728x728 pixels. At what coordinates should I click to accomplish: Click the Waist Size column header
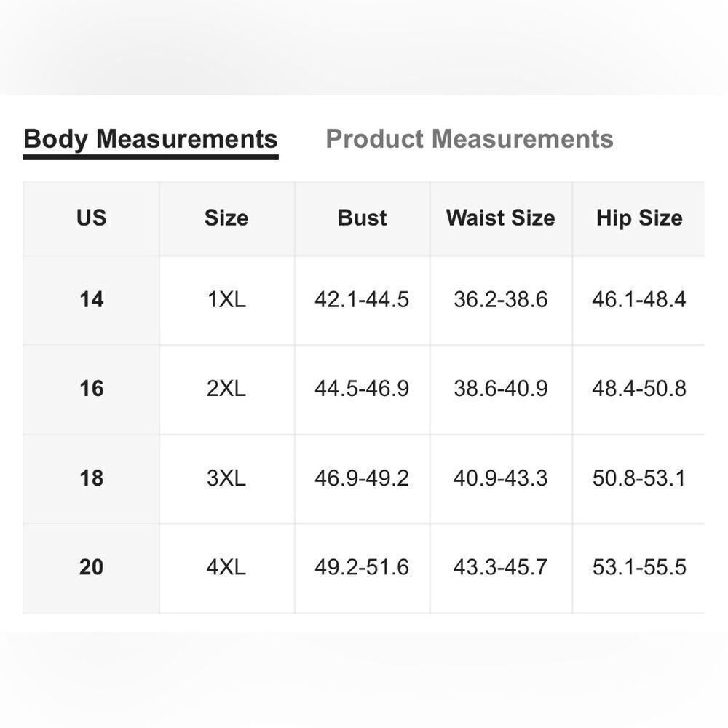[x=500, y=218]
